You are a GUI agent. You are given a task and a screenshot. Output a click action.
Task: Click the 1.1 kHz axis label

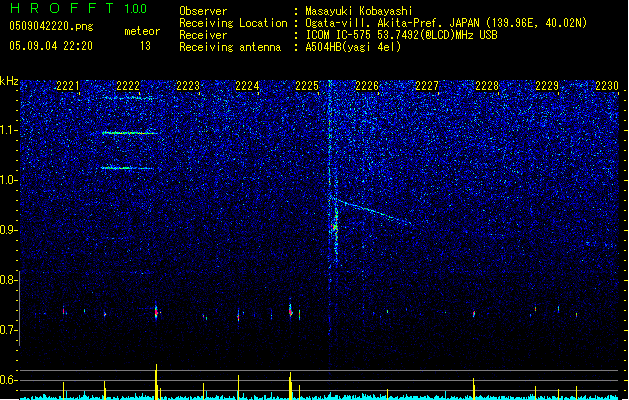[9, 130]
